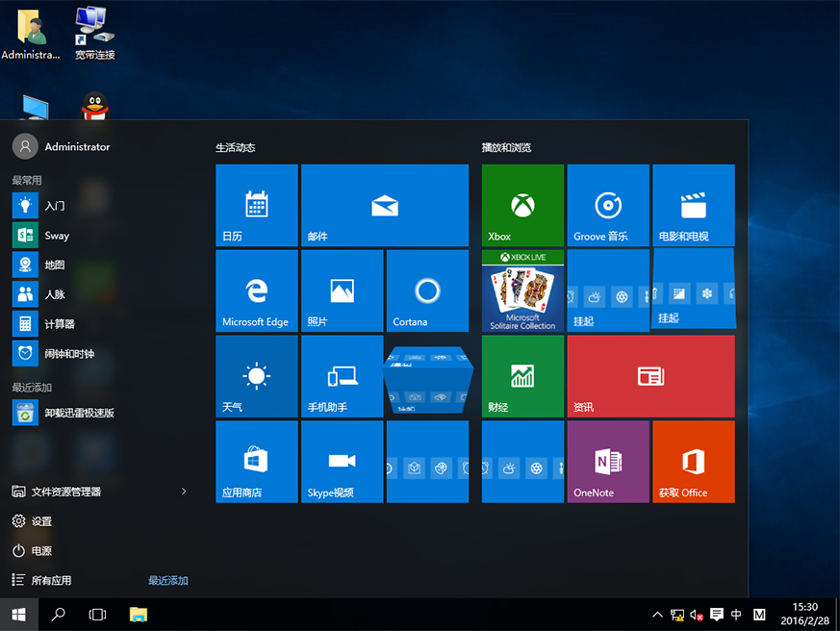Expand hidden icons with the tray chevron
The image size is (840, 631).
point(657,614)
